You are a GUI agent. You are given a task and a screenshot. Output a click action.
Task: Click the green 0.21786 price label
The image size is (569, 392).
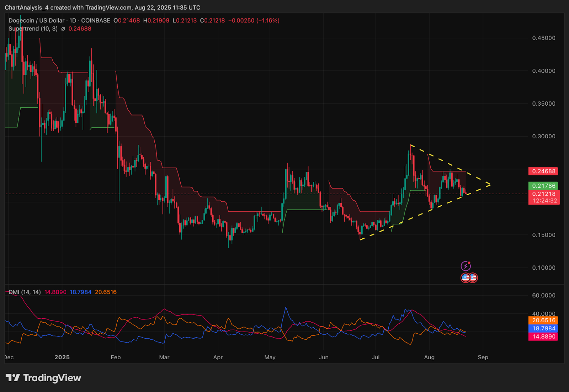pyautogui.click(x=543, y=186)
